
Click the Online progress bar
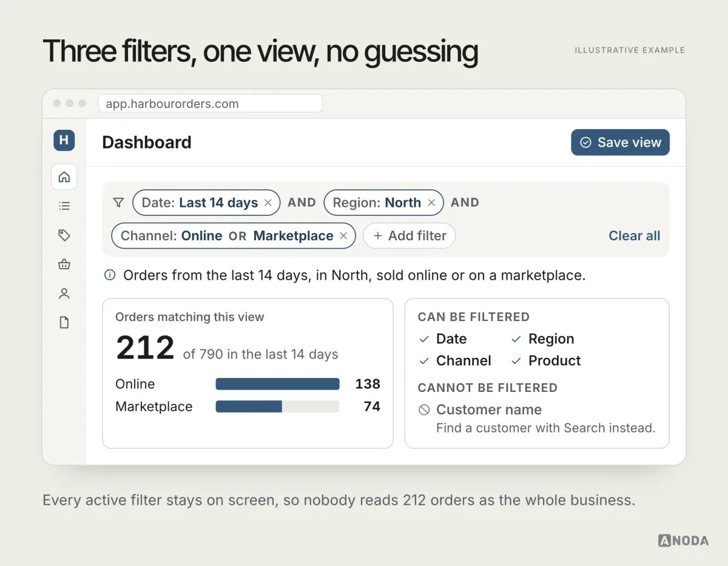click(x=277, y=384)
